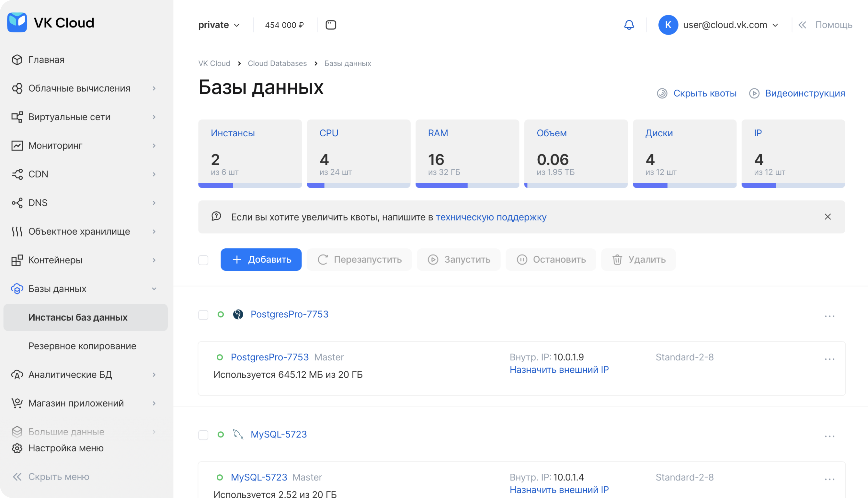
Task: Click the DNS sidebar icon
Action: click(17, 203)
